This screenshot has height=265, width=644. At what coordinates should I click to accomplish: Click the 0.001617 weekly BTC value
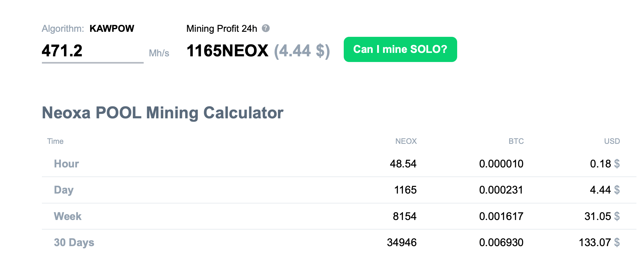pyautogui.click(x=501, y=217)
